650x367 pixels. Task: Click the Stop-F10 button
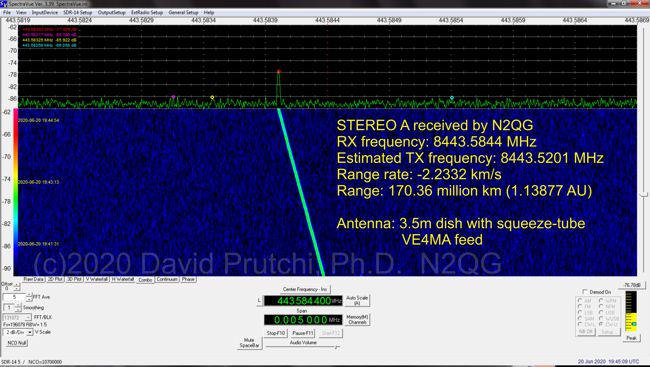(x=276, y=333)
